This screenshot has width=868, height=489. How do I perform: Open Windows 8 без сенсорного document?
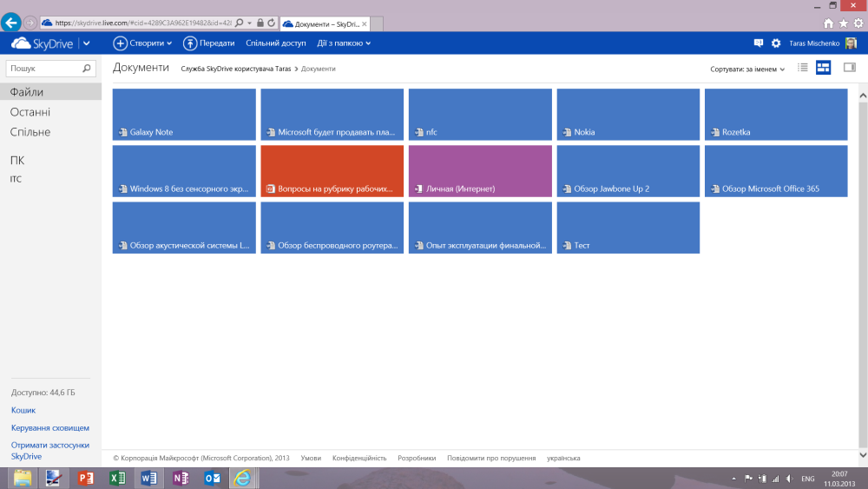pos(184,171)
